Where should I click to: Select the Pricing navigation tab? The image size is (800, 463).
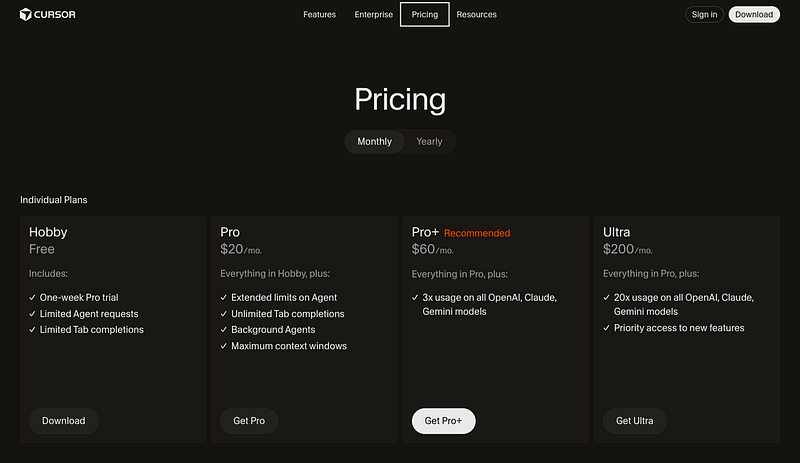[x=424, y=15]
